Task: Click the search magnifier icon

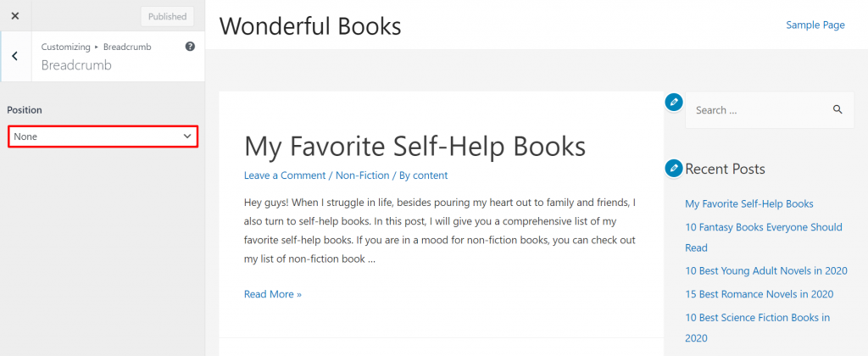Action: [837, 109]
